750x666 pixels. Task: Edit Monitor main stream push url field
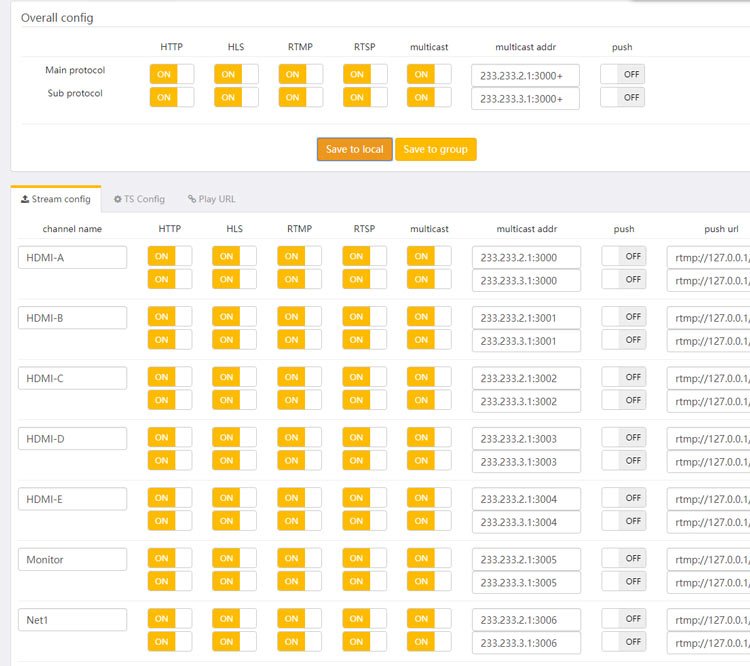coord(708,559)
